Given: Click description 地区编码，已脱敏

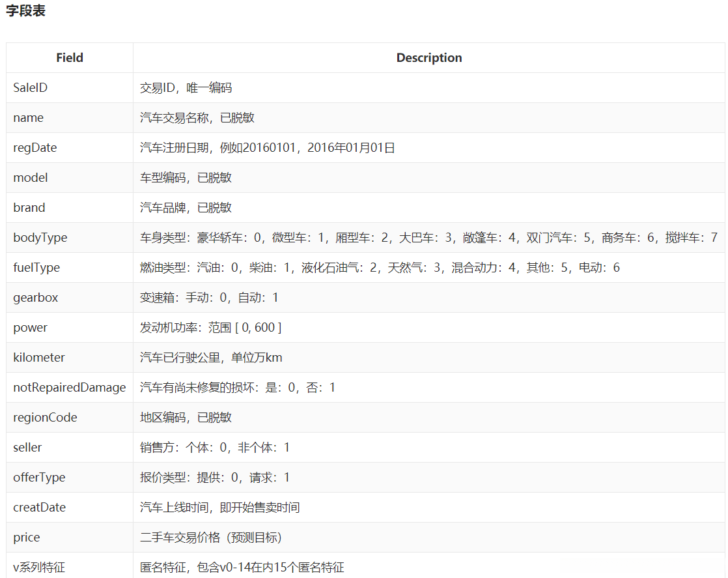Looking at the screenshot, I should [186, 417].
